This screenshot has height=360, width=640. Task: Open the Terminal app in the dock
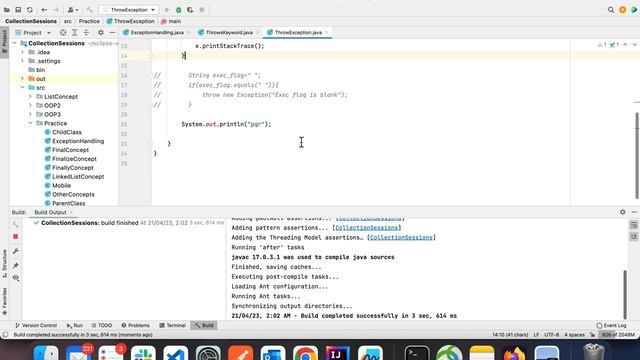[x=417, y=353]
